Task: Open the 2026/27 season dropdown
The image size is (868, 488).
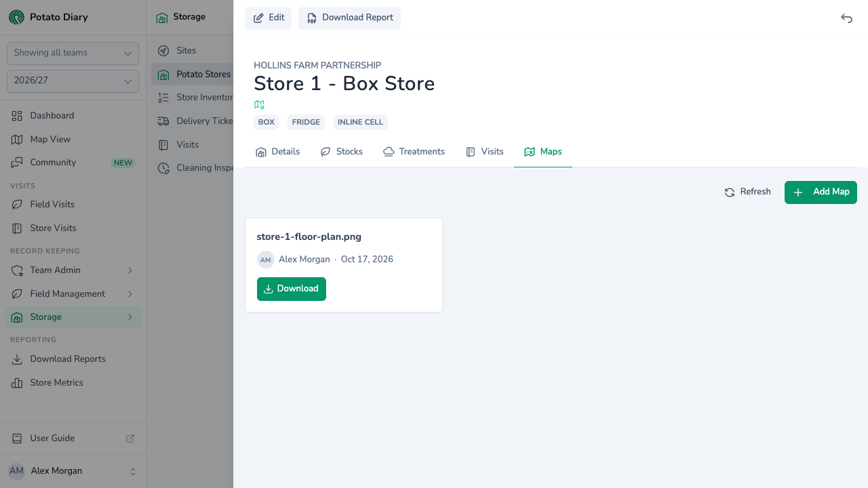Action: pos(73,81)
